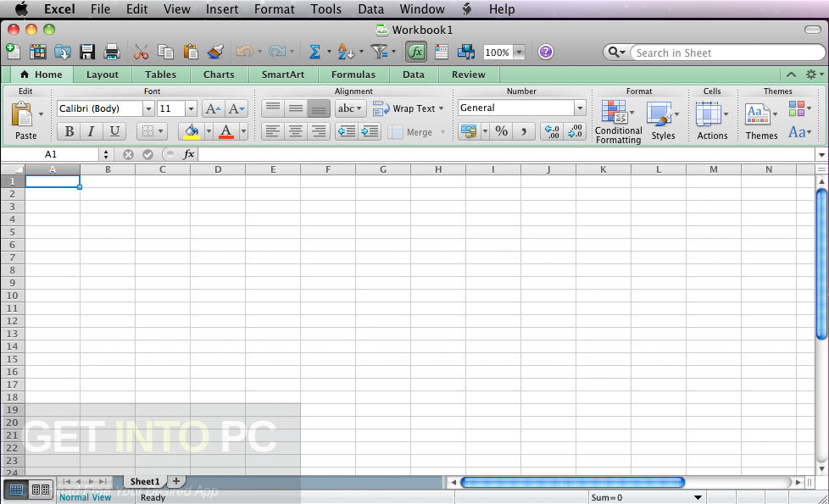Open the template gallery icon
The width and height of the screenshot is (829, 504).
37,51
